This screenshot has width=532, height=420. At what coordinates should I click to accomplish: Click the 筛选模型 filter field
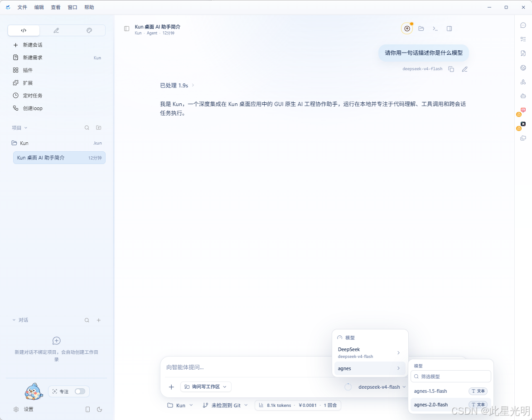451,377
